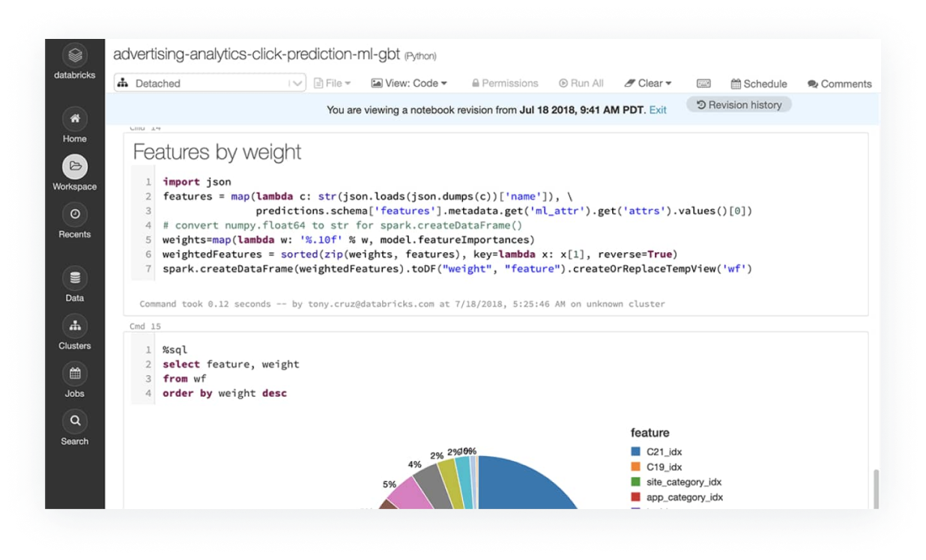The width and height of the screenshot is (926, 560).
Task: Open the Home sidebar icon
Action: click(x=75, y=118)
